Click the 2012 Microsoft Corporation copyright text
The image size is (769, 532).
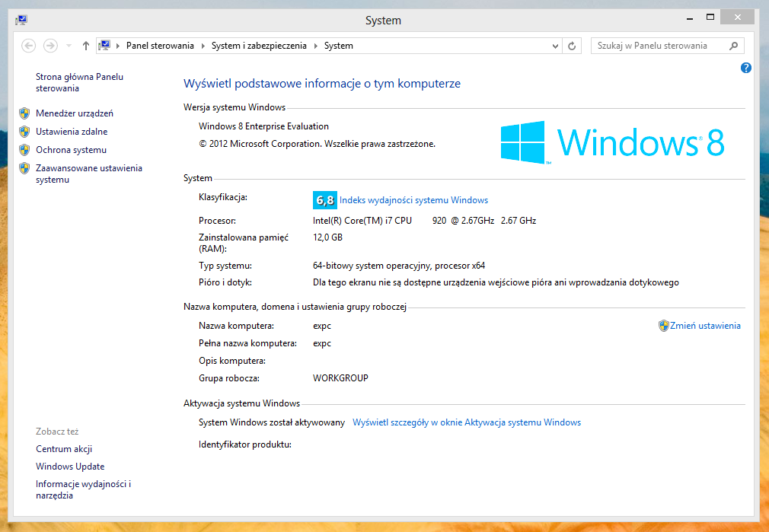[x=317, y=144]
